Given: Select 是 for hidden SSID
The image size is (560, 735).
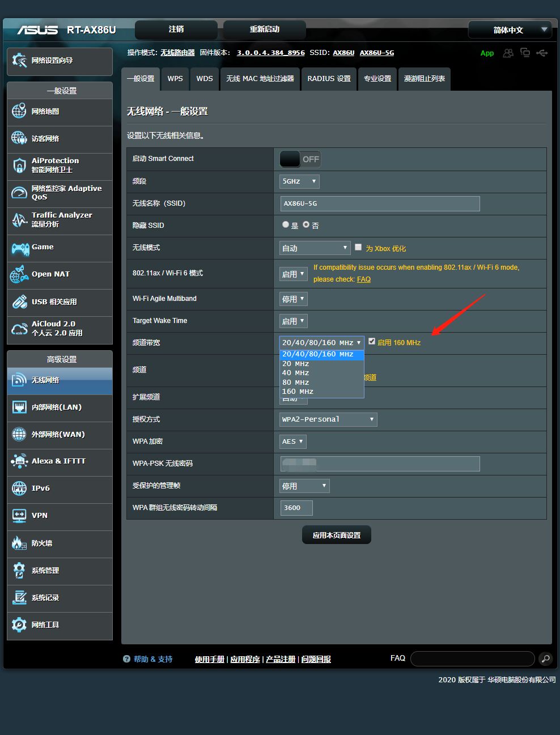Looking at the screenshot, I should (x=286, y=224).
